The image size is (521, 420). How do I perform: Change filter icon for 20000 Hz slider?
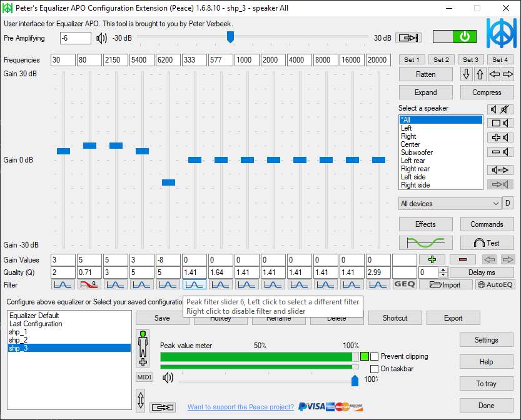[x=378, y=284]
